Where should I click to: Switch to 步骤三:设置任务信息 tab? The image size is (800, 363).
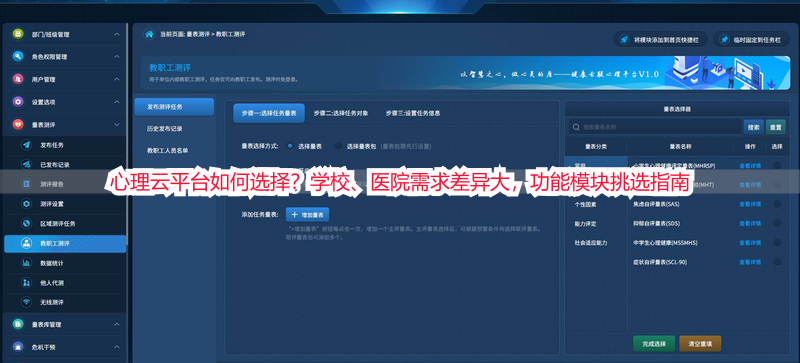(x=413, y=113)
